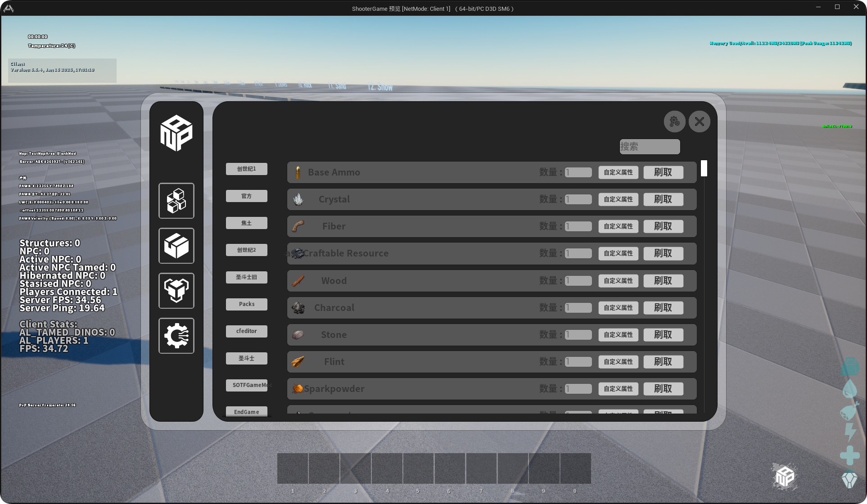
Task: Open the open-box sidebar icon
Action: 176,246
